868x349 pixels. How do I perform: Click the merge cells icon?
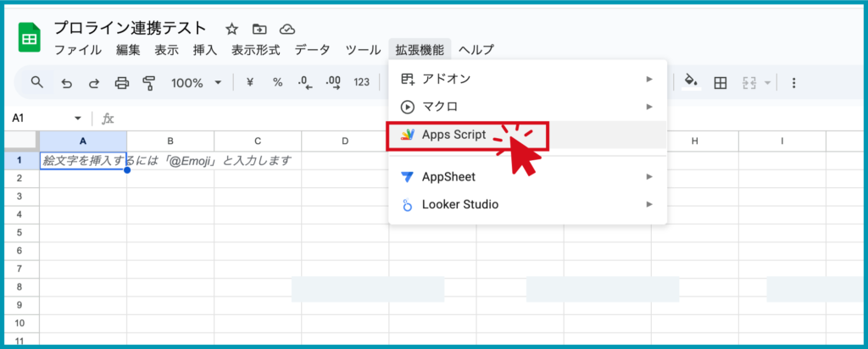pos(749,83)
